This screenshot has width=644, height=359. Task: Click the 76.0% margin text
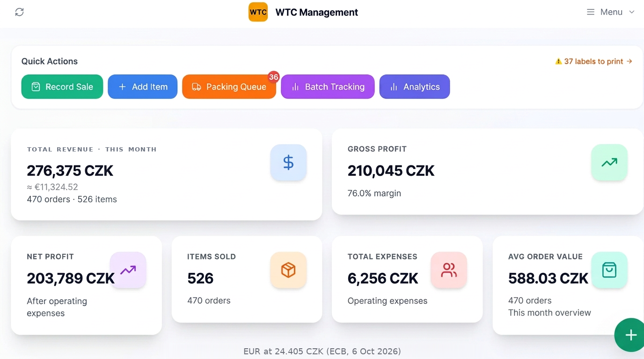tap(374, 193)
